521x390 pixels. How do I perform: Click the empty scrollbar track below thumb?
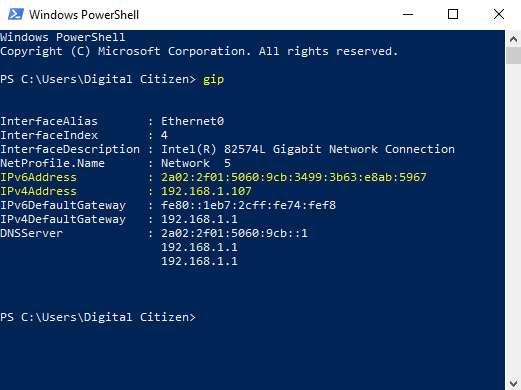513,220
